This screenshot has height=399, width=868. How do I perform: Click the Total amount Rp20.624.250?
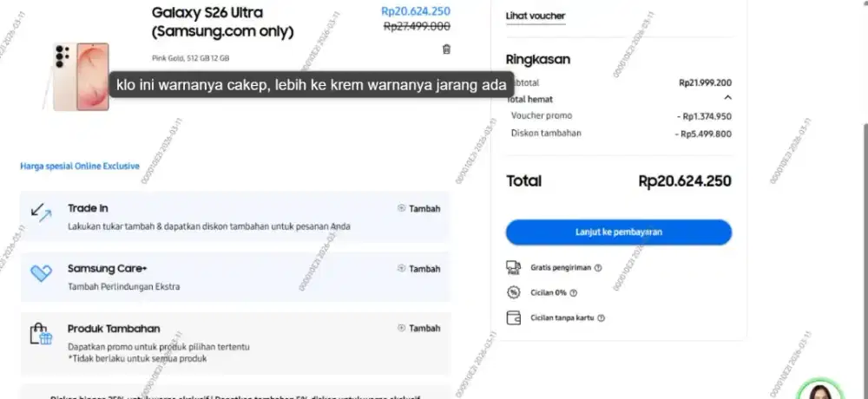click(685, 181)
